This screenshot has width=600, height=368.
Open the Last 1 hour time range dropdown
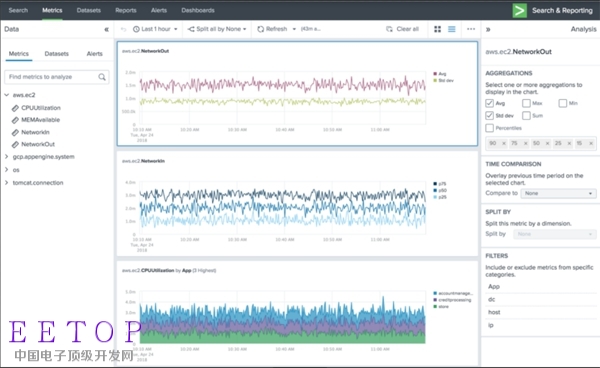coord(155,29)
